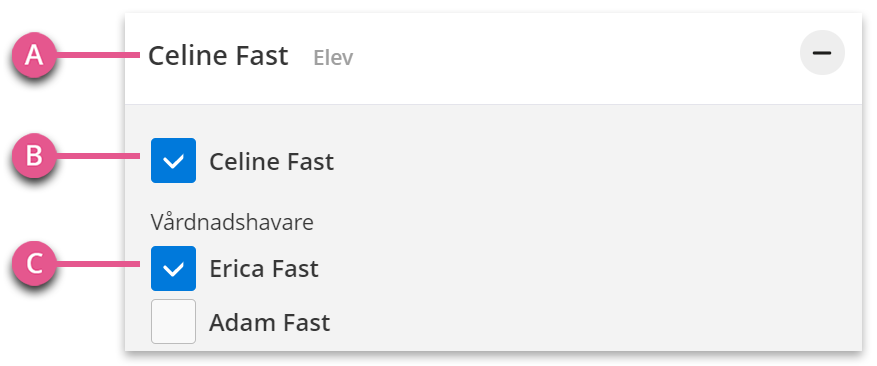Click the Vårdnadshavare section heading

click(232, 223)
